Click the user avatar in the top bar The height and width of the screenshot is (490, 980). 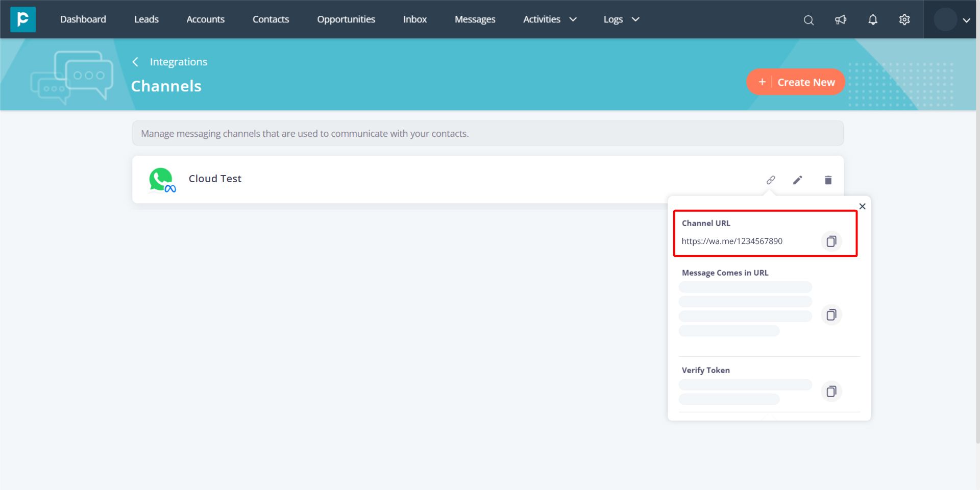[945, 20]
